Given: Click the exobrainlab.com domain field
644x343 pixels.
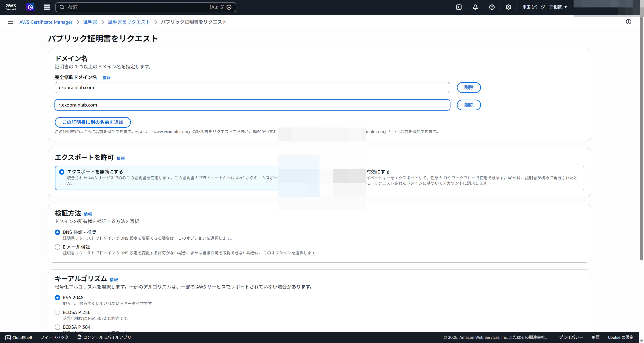Looking at the screenshot, I should click(x=252, y=87).
